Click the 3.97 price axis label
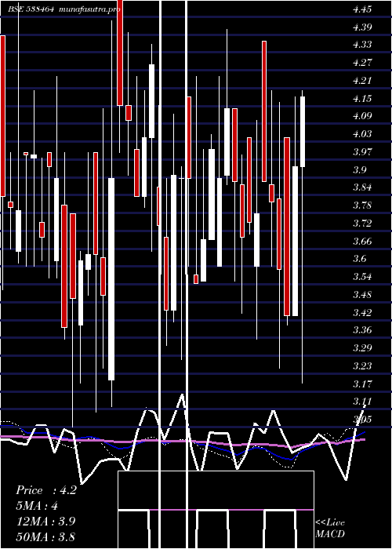Viewport: 392px width, 549px height. tap(362, 152)
